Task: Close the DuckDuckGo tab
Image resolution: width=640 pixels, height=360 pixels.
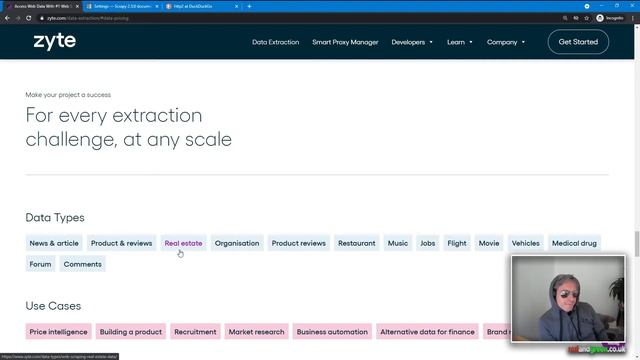Action: (x=236, y=7)
